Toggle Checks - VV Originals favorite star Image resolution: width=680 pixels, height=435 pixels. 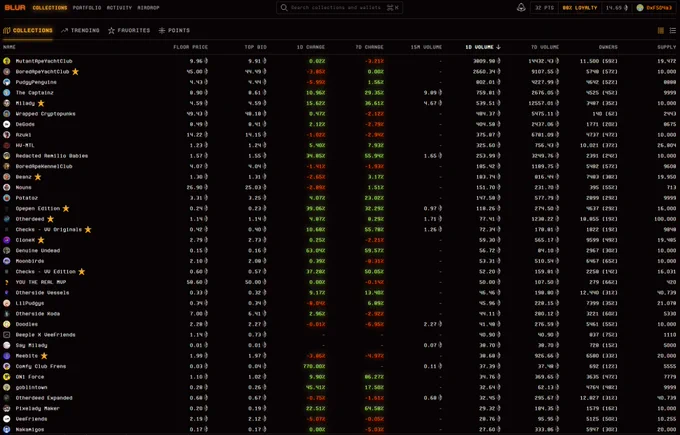pos(88,229)
